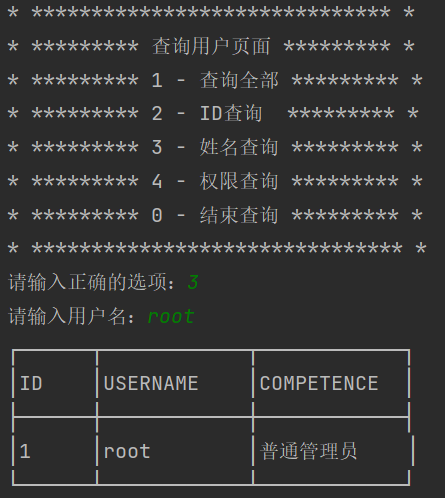The image size is (445, 498).
Task: Click the green entered username root
Action: pyautogui.click(x=171, y=316)
